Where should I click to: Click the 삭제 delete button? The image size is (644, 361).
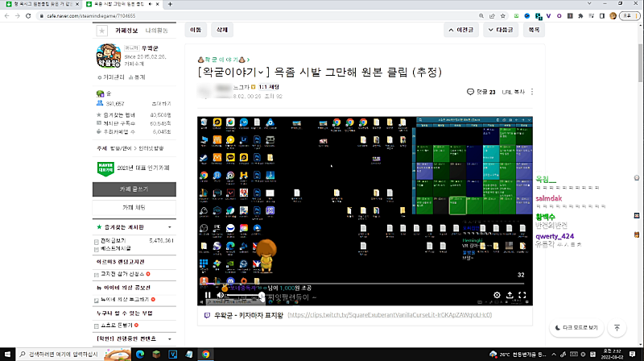pyautogui.click(x=221, y=30)
